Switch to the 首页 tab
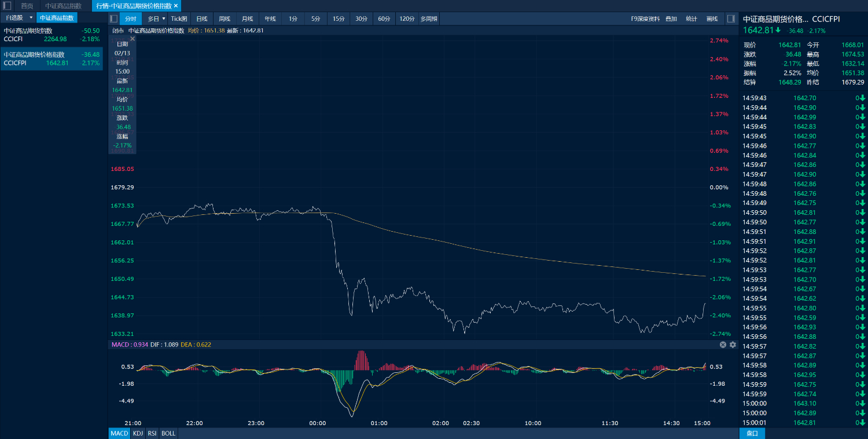The width and height of the screenshot is (868, 439). coord(27,6)
